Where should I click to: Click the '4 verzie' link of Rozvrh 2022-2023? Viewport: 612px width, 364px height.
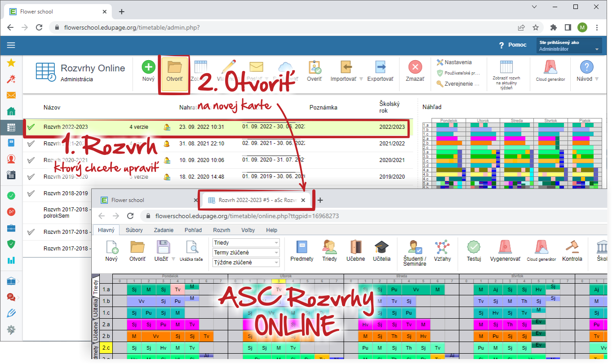tap(139, 127)
